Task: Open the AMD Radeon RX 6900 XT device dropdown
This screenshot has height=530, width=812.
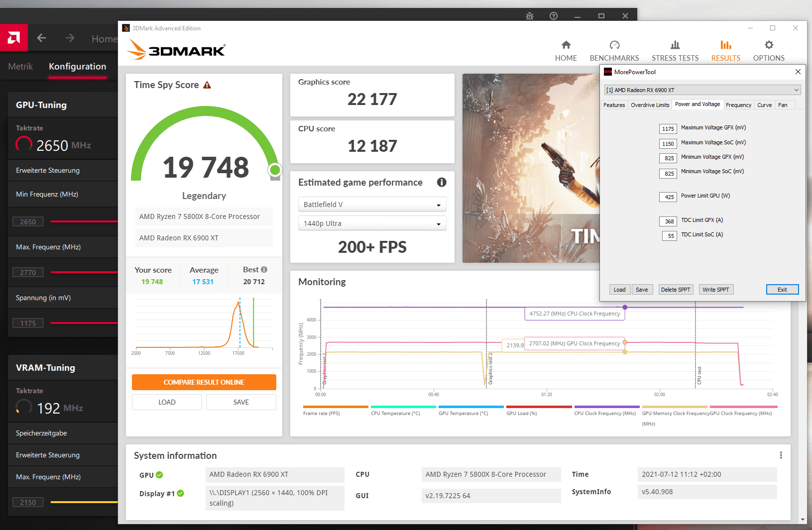Action: 702,90
